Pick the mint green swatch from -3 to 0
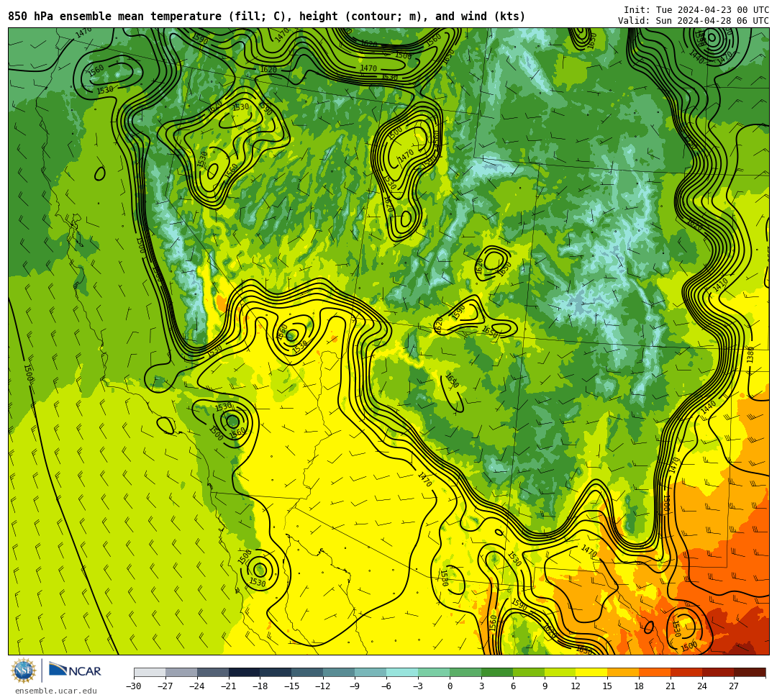 pyautogui.click(x=434, y=672)
